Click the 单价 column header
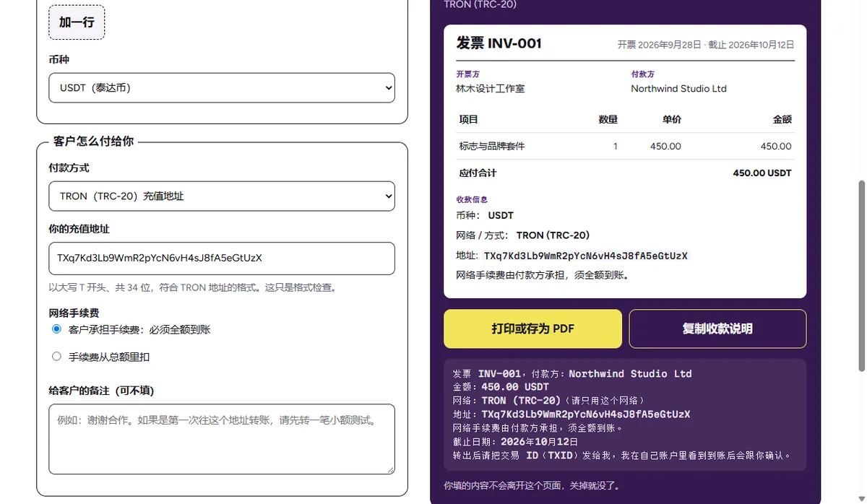Screen dimensions: 867x504 point(672,119)
